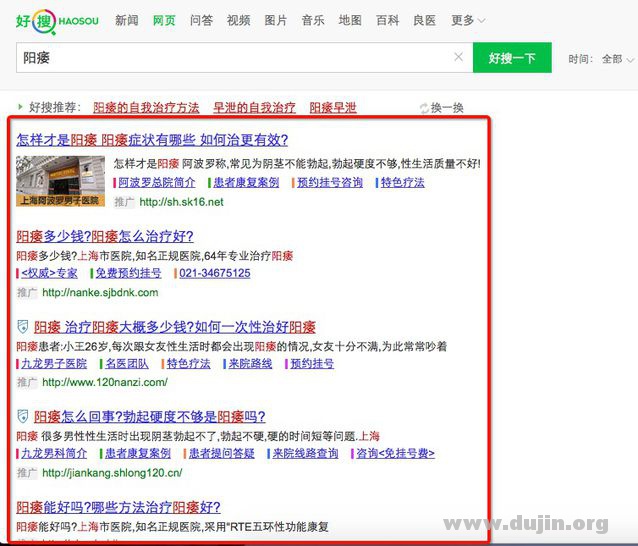Open 预约挂号咨询 sublink
Image resolution: width=638 pixels, height=546 pixels.
point(330,182)
